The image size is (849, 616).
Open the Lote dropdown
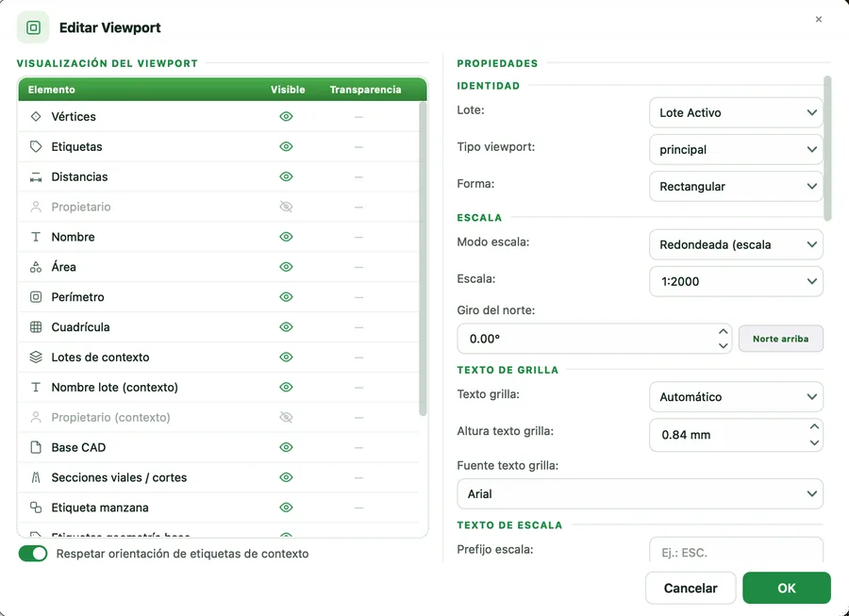[736, 112]
